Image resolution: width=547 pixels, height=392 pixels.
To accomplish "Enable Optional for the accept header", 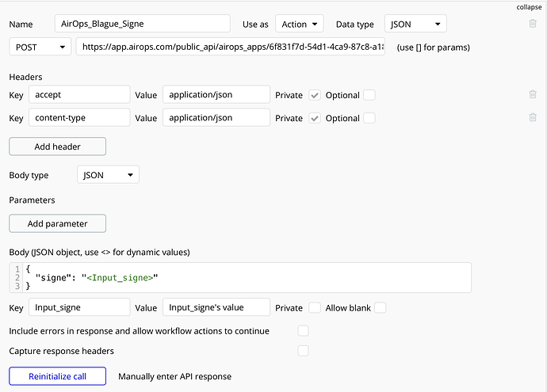I will 369,95.
